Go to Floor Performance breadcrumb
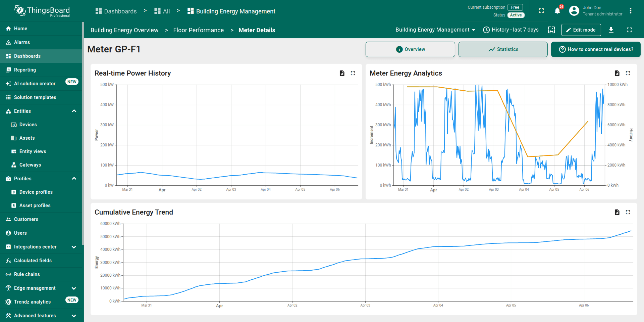The image size is (644, 322). coord(198,30)
